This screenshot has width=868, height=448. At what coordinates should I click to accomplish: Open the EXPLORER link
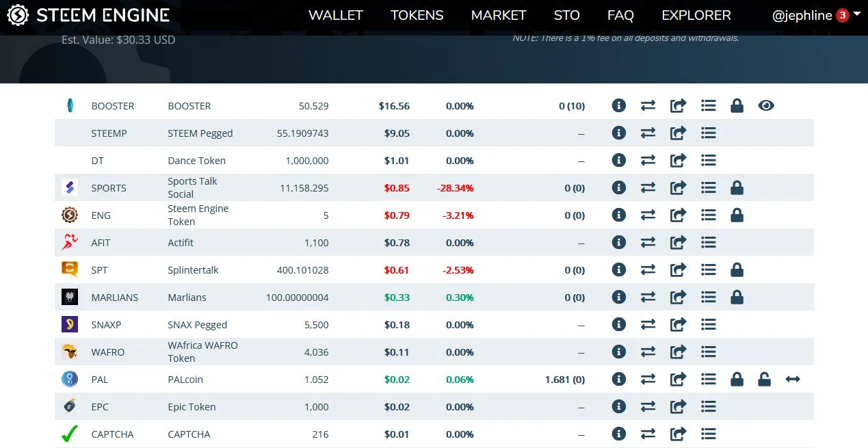point(696,15)
